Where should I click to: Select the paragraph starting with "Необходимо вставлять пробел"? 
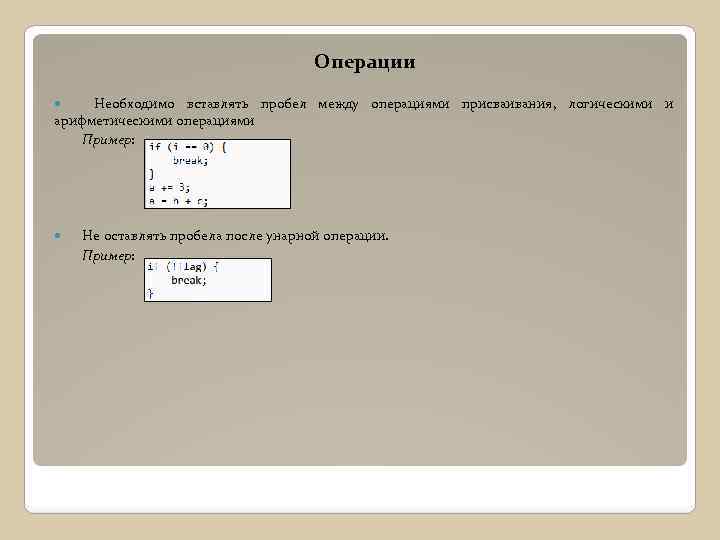click(x=364, y=112)
